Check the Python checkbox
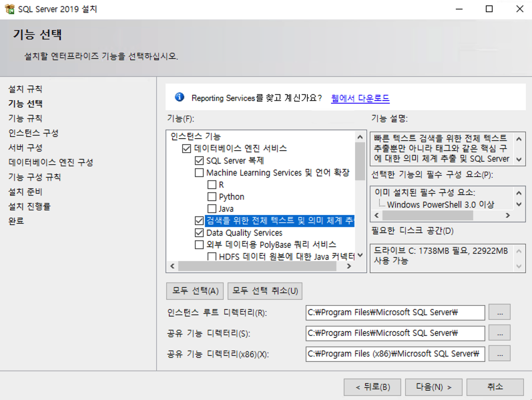The height and width of the screenshot is (400, 532). pos(212,196)
